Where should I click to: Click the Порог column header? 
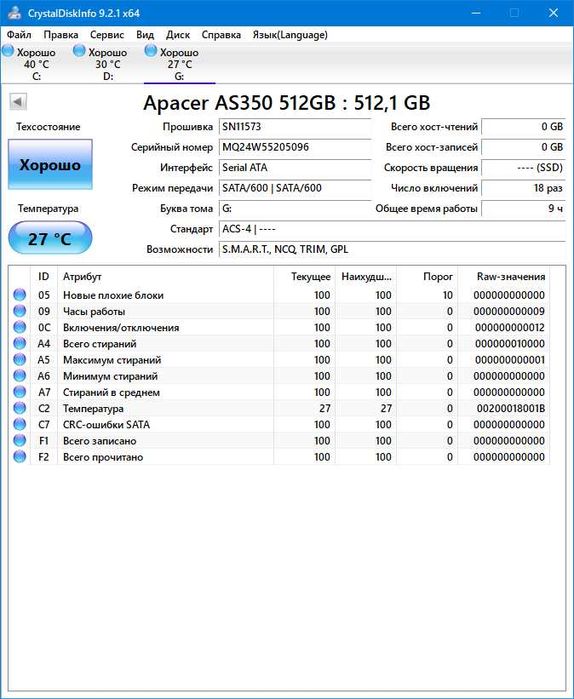pyautogui.click(x=427, y=276)
